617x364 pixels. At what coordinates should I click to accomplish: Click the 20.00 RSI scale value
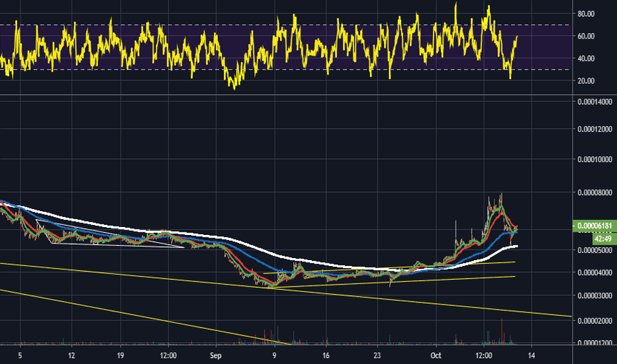[x=586, y=81]
